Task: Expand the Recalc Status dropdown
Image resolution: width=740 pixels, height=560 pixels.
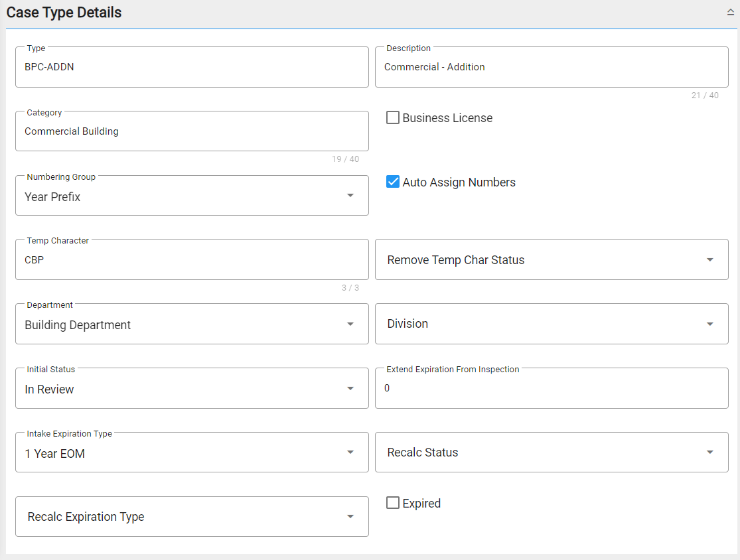Action: point(710,452)
